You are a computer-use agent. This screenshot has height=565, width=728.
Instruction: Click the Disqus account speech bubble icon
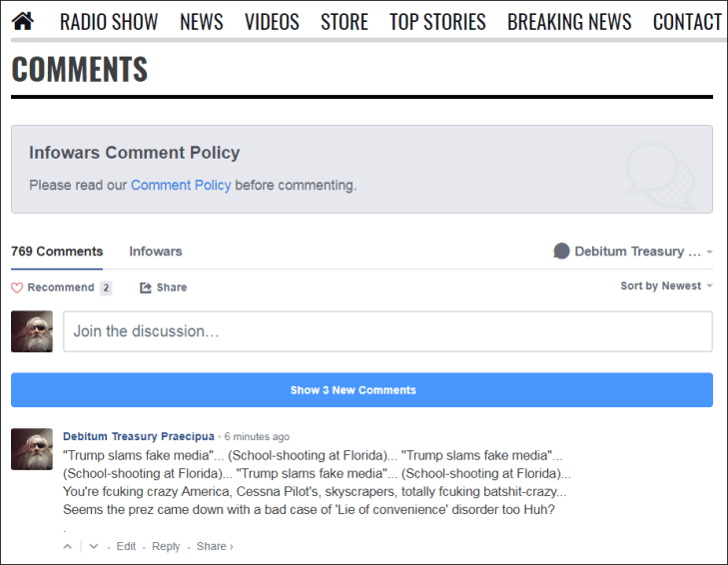(561, 252)
